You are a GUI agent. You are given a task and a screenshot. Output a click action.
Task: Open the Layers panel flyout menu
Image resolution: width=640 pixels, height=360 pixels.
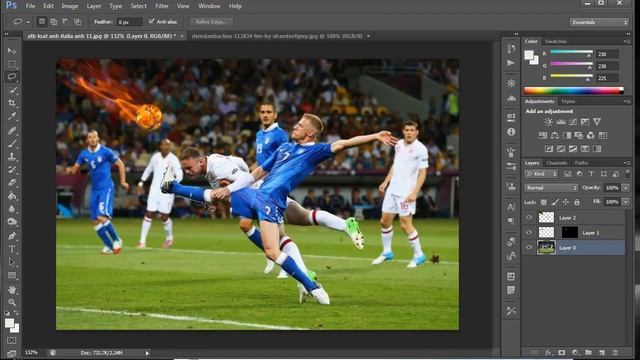click(x=627, y=163)
